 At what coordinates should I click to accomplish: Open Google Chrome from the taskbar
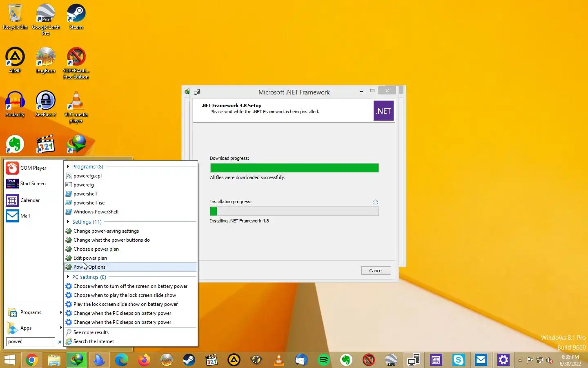(x=32, y=360)
